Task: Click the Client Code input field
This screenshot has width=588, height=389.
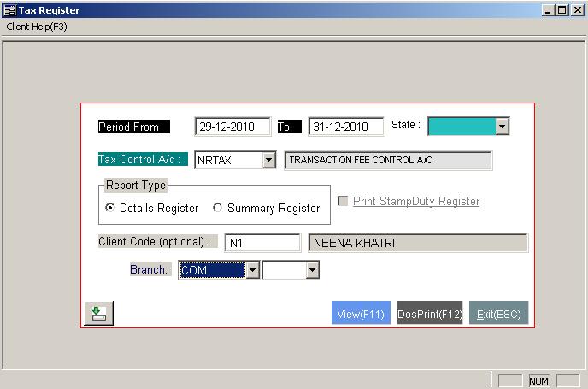Action: point(262,243)
